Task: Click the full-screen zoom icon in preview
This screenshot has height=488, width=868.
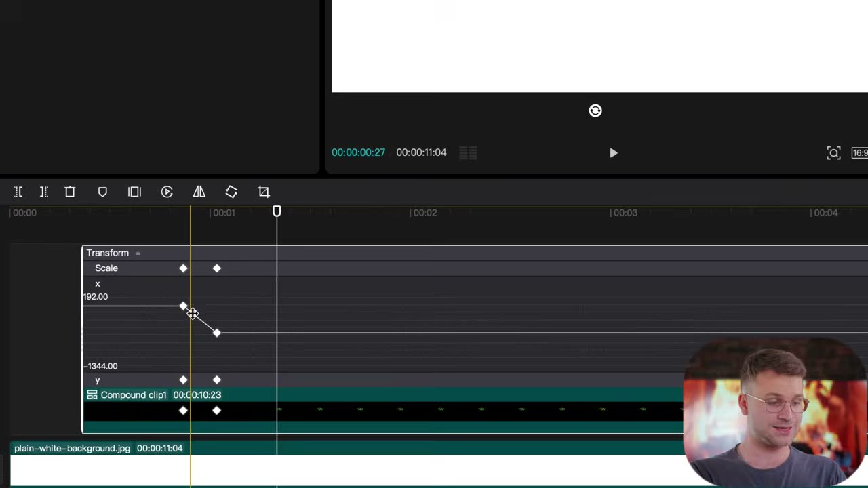Action: tap(833, 153)
